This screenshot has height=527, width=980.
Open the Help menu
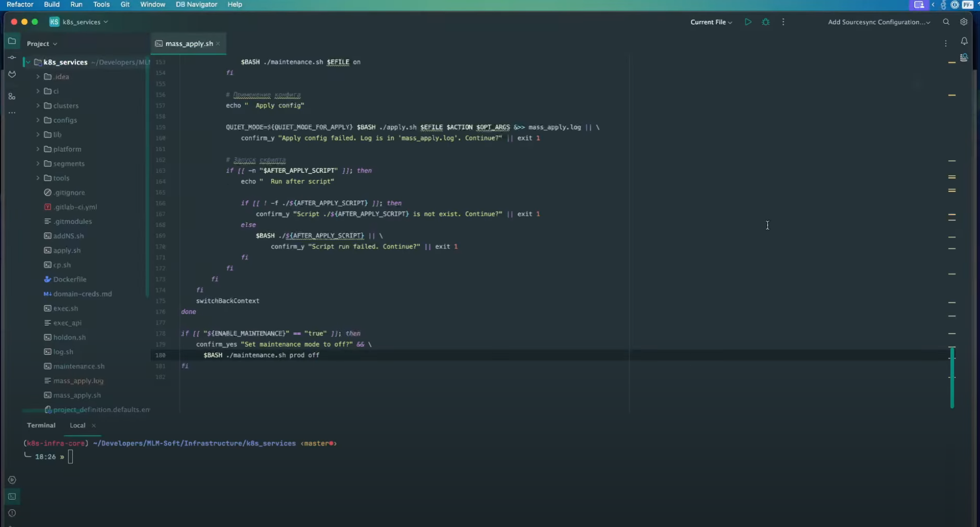(x=235, y=5)
